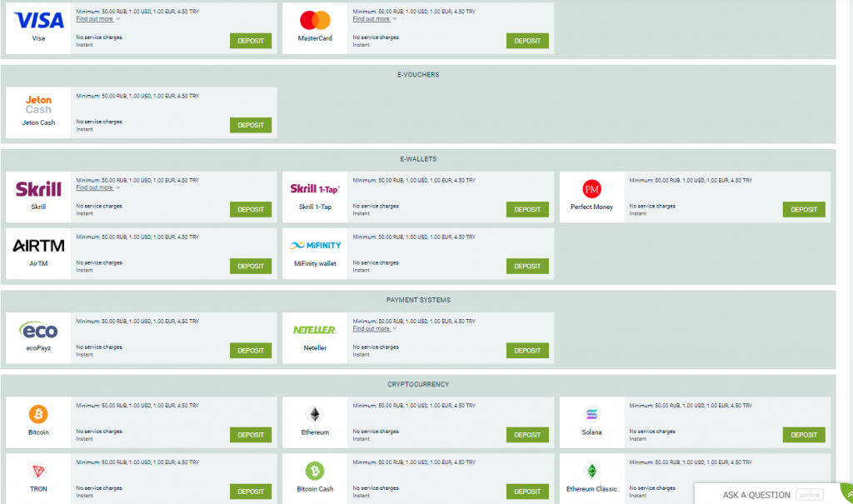
Task: Deposit using Perfect Money
Action: [x=804, y=210]
